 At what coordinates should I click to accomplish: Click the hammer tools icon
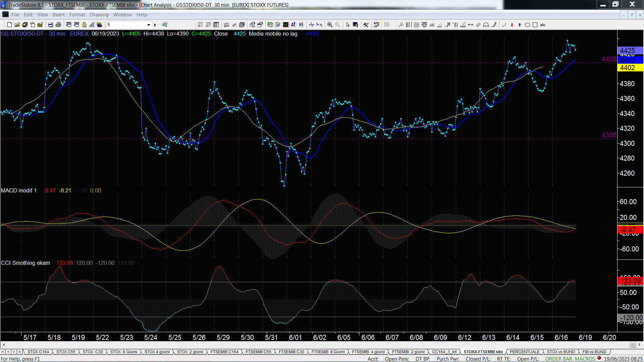366,25
